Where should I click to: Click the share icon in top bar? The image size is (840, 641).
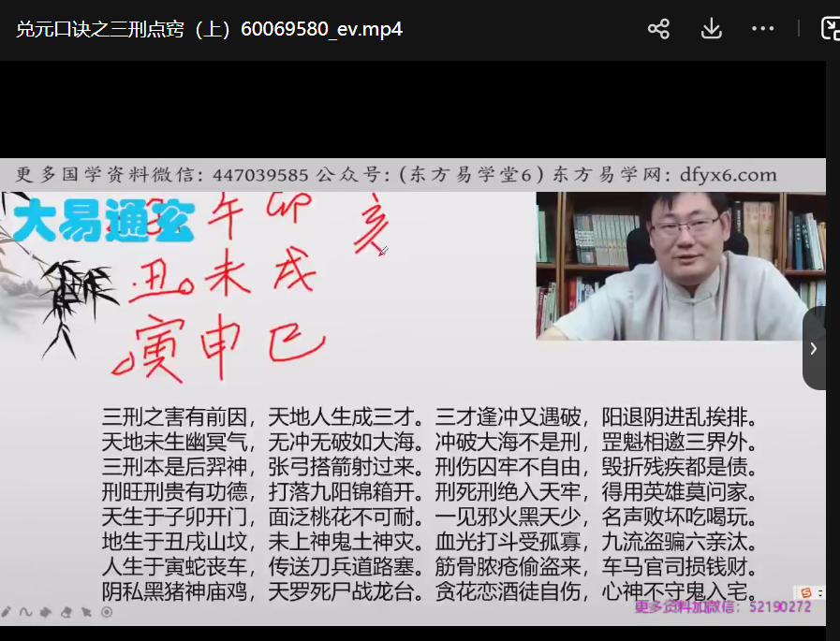658,29
